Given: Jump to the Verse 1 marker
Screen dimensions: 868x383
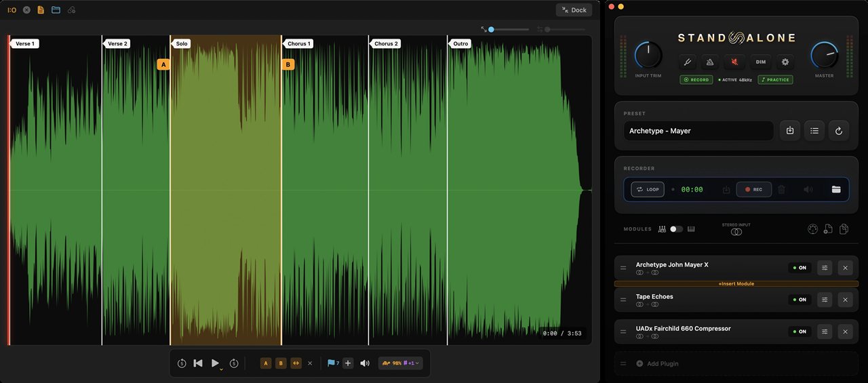Looking at the screenshot, I should (x=24, y=43).
